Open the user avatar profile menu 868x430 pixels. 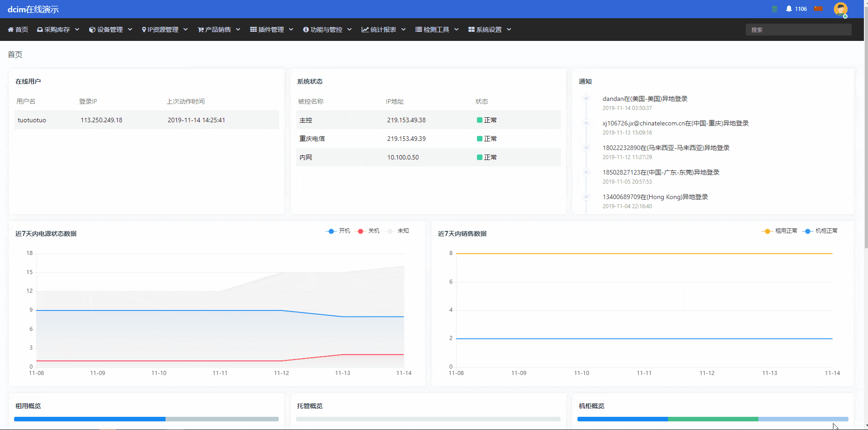pyautogui.click(x=840, y=9)
